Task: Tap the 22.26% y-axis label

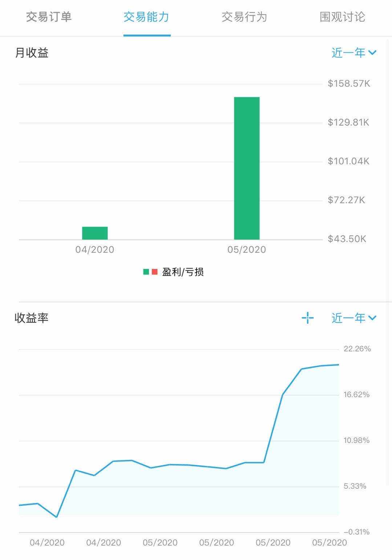Action: coord(357,349)
